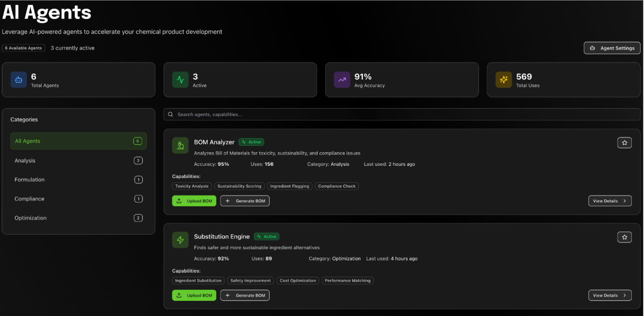Click the green activity icon on Active stat card
Image resolution: width=644 pixels, height=316 pixels.
180,79
